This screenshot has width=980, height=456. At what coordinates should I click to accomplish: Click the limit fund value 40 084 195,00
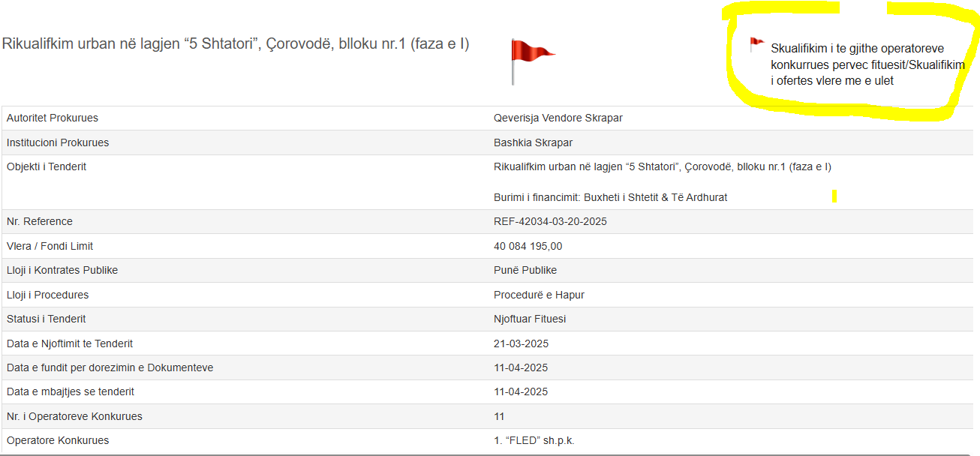[x=528, y=246]
